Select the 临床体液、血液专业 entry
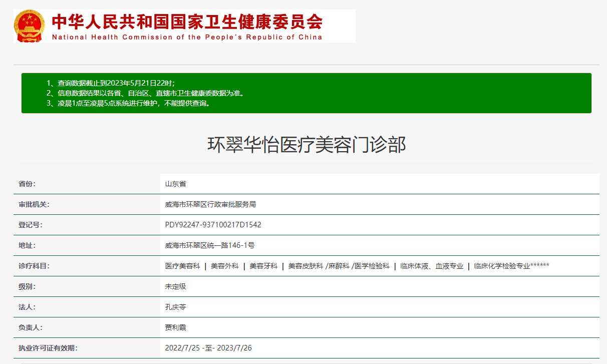This screenshot has width=607, height=364. tap(432, 266)
